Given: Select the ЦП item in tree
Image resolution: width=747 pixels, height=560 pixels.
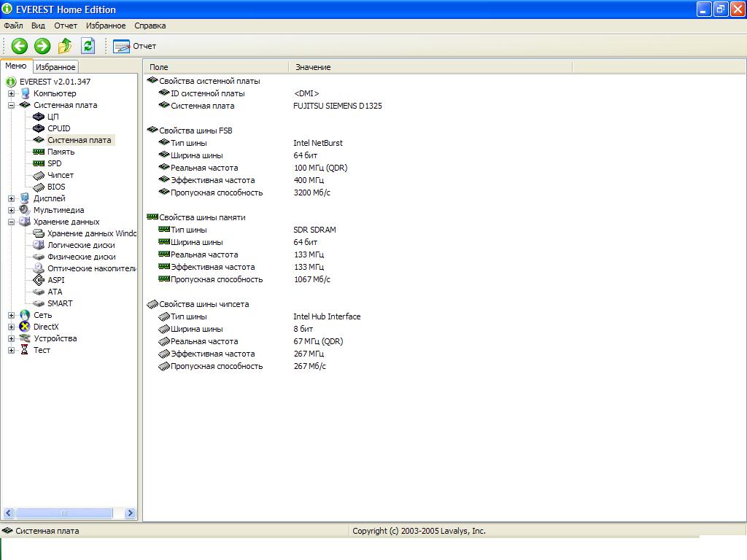Looking at the screenshot, I should tap(53, 117).
